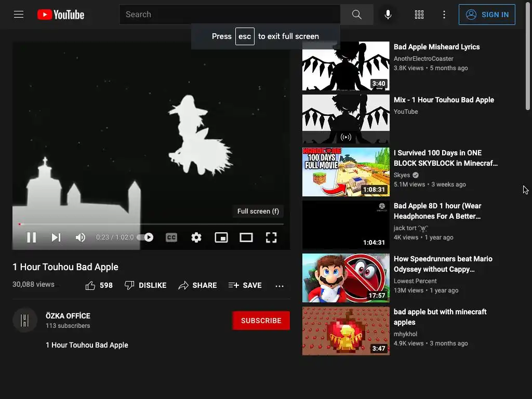Visit the jack tort channel
This screenshot has width=532, height=399.
click(411, 228)
